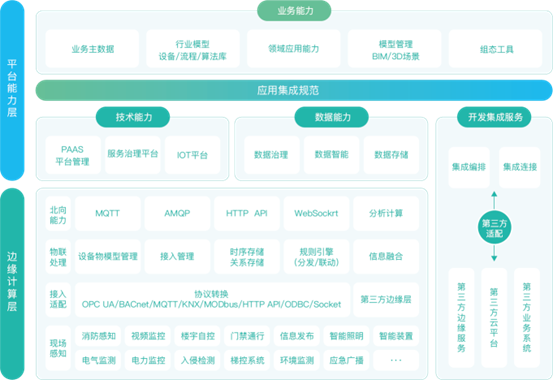Select the 规则引擎 (分发/联动) box
This screenshot has height=380, width=553.
pyautogui.click(x=316, y=257)
